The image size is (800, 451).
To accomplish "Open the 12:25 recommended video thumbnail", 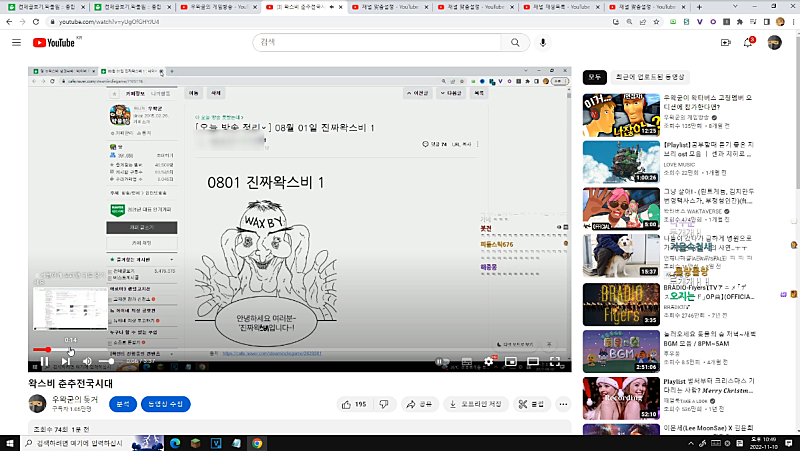I will coord(621,115).
